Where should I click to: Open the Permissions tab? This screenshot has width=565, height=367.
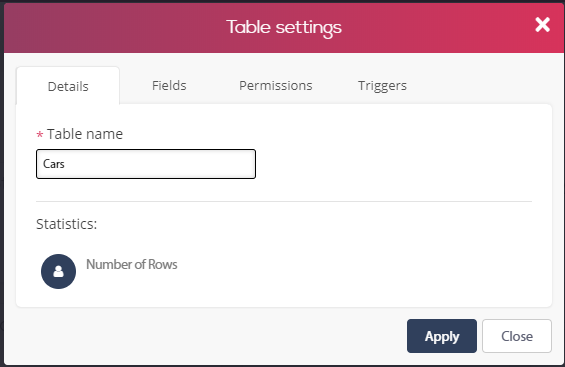[x=276, y=86]
